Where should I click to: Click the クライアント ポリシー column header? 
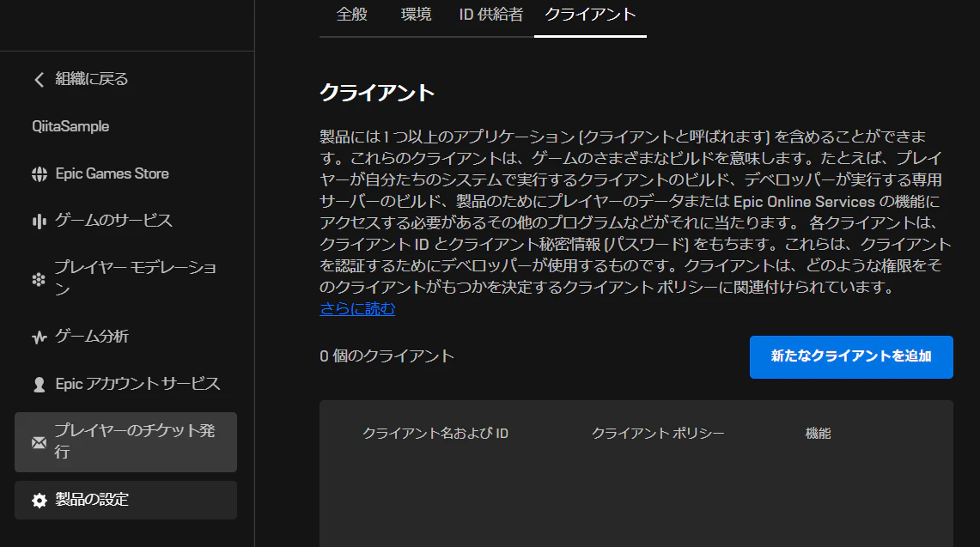click(658, 434)
